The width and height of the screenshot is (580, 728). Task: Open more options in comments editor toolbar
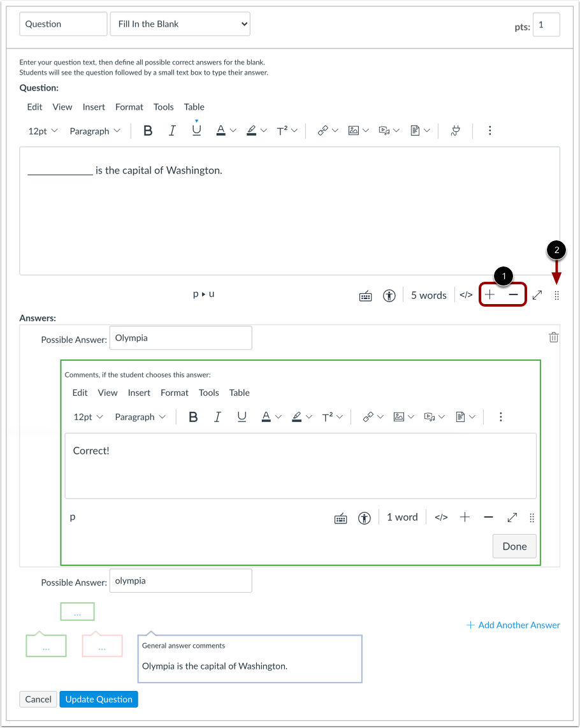(x=500, y=417)
